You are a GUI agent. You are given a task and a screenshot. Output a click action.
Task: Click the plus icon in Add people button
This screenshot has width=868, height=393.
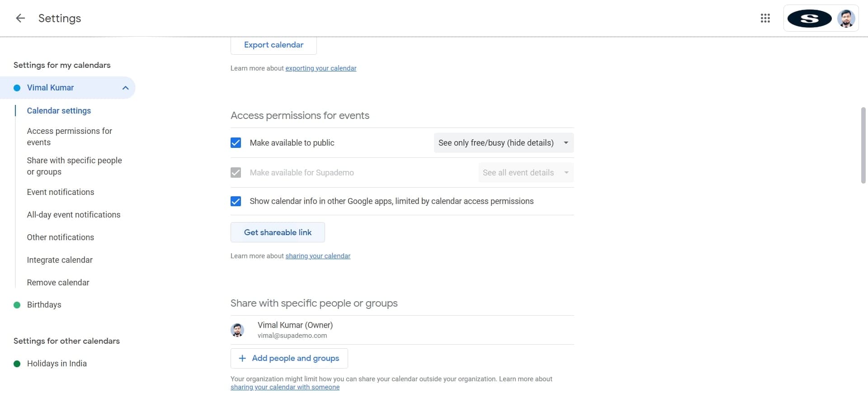tap(242, 359)
